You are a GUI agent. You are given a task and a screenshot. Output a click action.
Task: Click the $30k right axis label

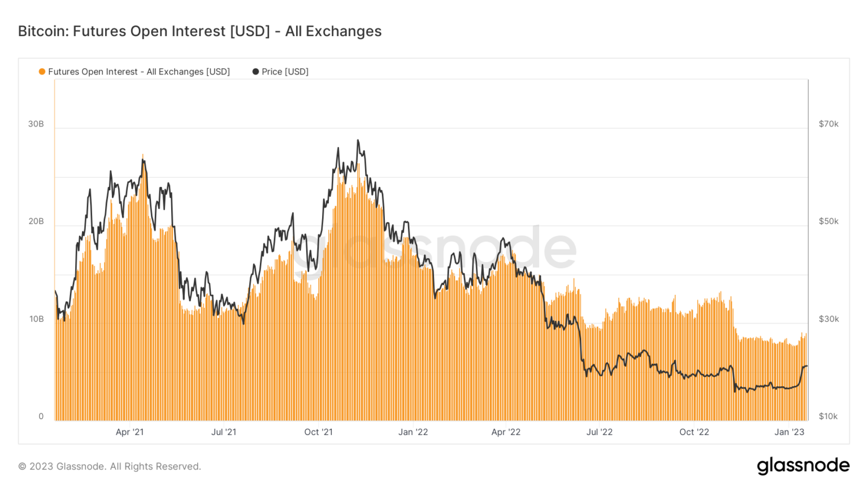(x=828, y=319)
